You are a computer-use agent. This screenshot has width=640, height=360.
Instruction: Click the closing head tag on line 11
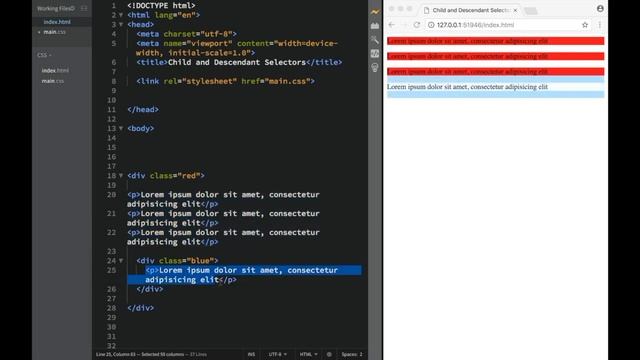pos(143,109)
